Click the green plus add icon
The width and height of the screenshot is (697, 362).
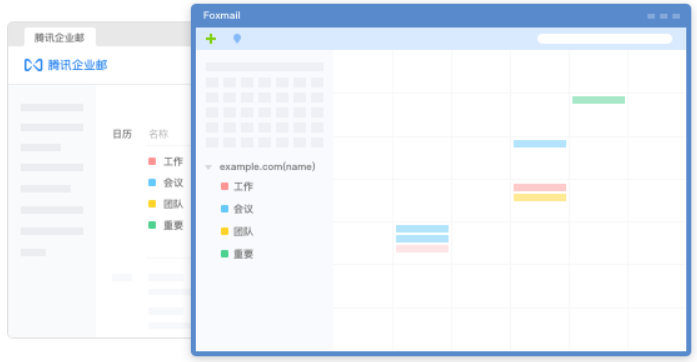[211, 39]
